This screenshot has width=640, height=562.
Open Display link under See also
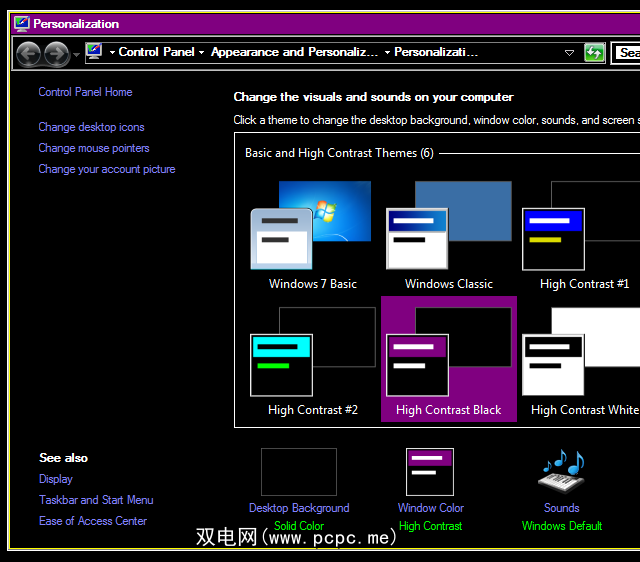[56, 479]
